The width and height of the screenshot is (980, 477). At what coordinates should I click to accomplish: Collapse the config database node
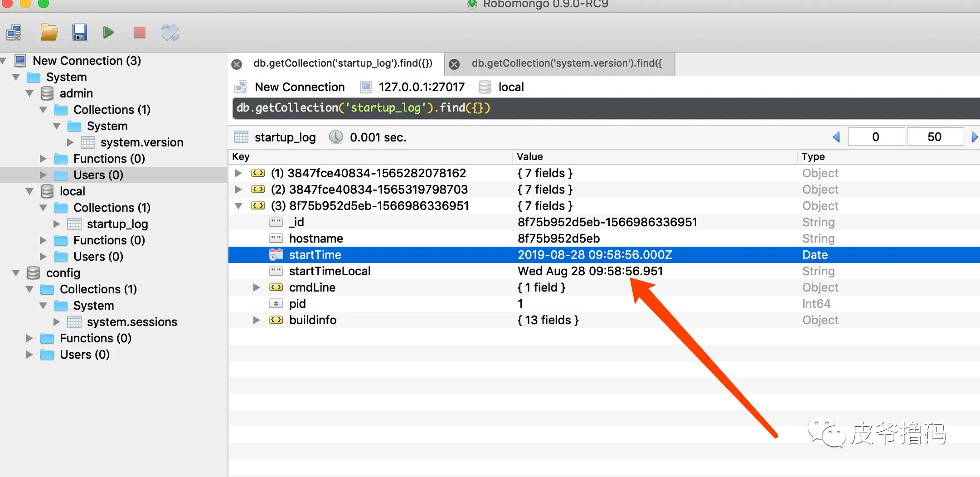click(x=16, y=273)
